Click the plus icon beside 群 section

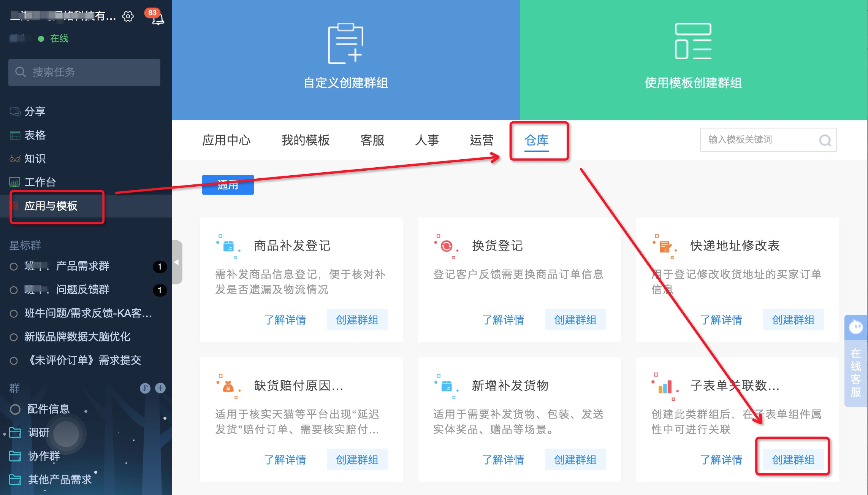coord(160,388)
